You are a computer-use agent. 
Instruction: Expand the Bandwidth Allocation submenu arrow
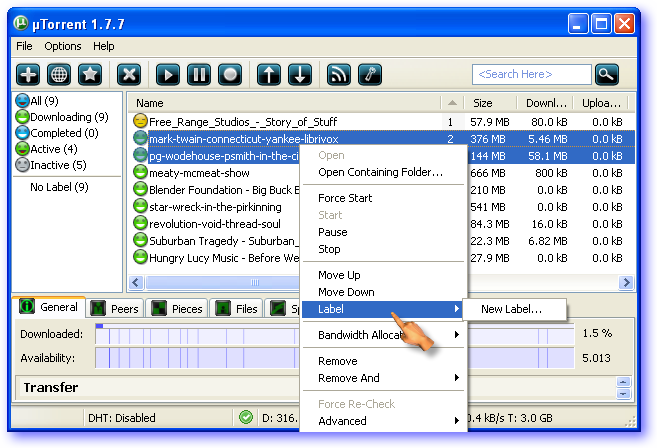pos(457,335)
